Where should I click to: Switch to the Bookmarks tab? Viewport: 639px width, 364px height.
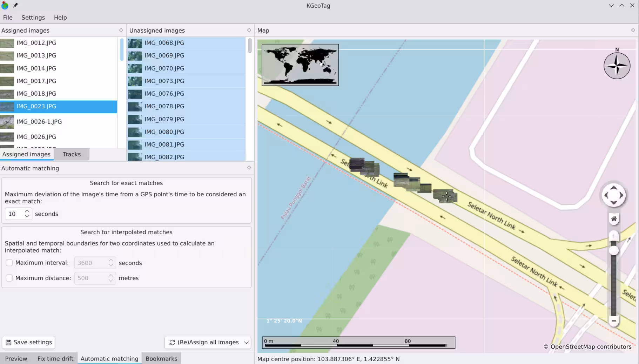tap(161, 359)
